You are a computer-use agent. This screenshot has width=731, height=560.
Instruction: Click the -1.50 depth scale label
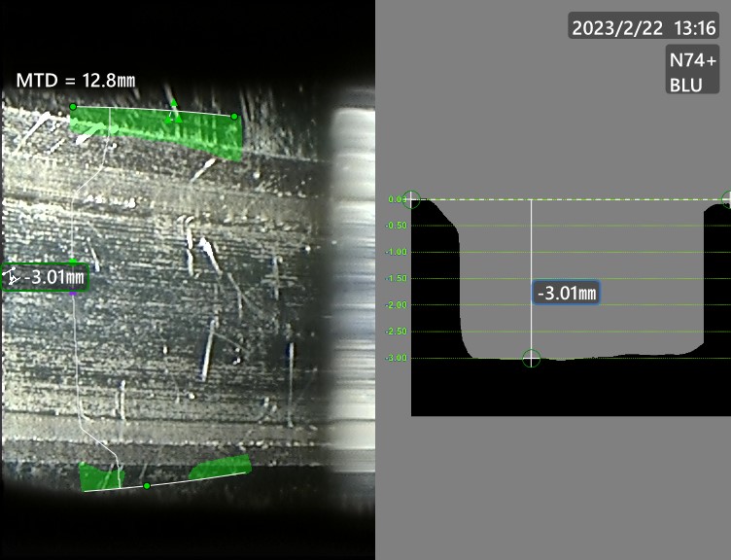coord(397,279)
